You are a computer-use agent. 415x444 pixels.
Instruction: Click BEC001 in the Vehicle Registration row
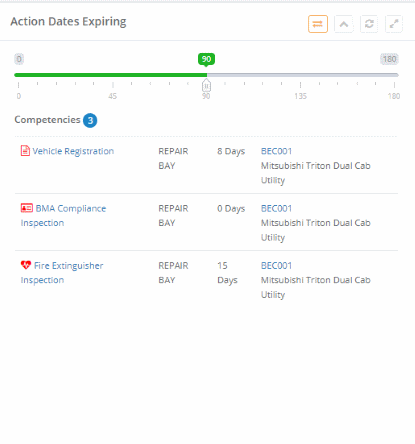(276, 151)
